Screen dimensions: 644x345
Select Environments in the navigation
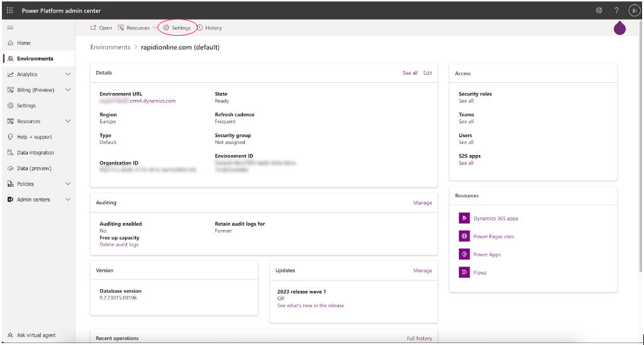(35, 59)
